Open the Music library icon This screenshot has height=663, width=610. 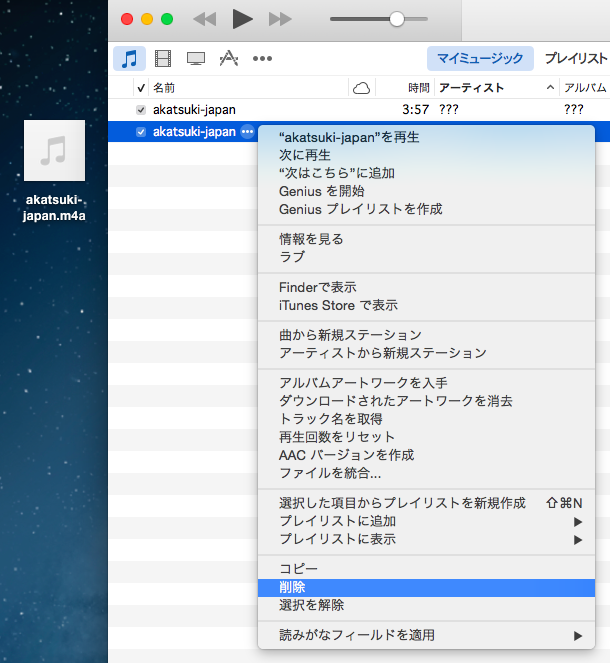[x=129, y=58]
